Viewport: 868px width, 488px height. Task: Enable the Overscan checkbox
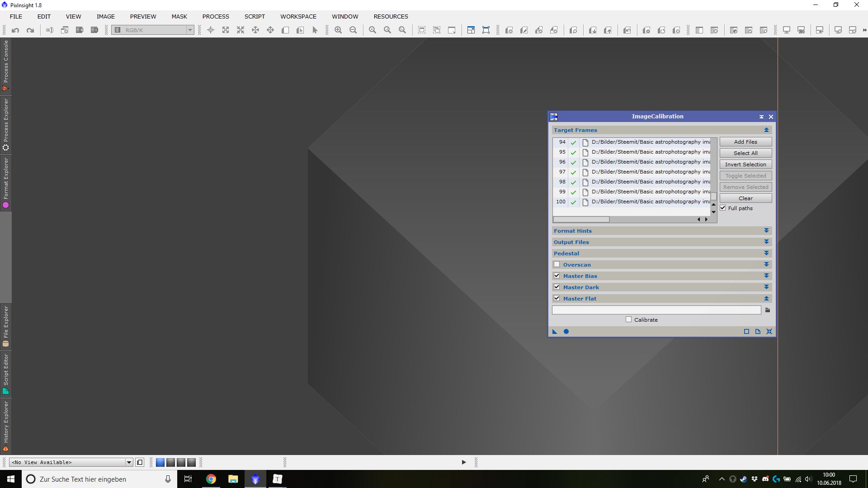[557, 264]
